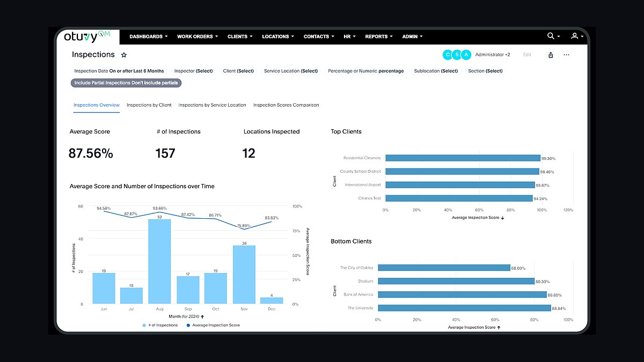Image resolution: width=644 pixels, height=362 pixels.
Task: Click the Nov bar showing 36 inspections
Action: pyautogui.click(x=244, y=275)
